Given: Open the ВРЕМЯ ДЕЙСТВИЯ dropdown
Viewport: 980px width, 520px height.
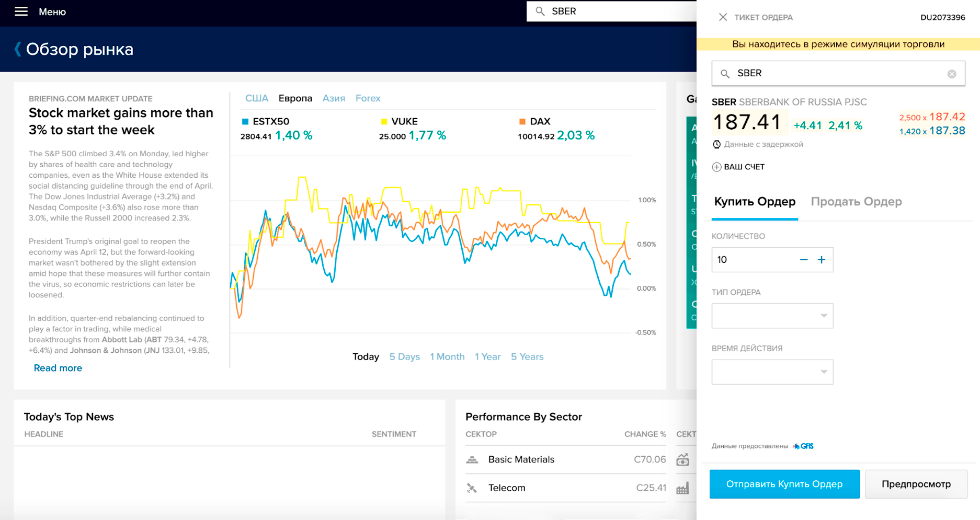Looking at the screenshot, I should pyautogui.click(x=772, y=372).
